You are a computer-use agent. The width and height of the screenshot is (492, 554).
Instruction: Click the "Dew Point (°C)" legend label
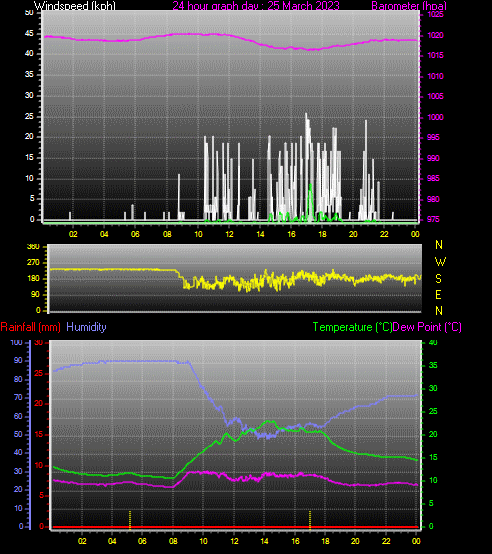(x=427, y=327)
